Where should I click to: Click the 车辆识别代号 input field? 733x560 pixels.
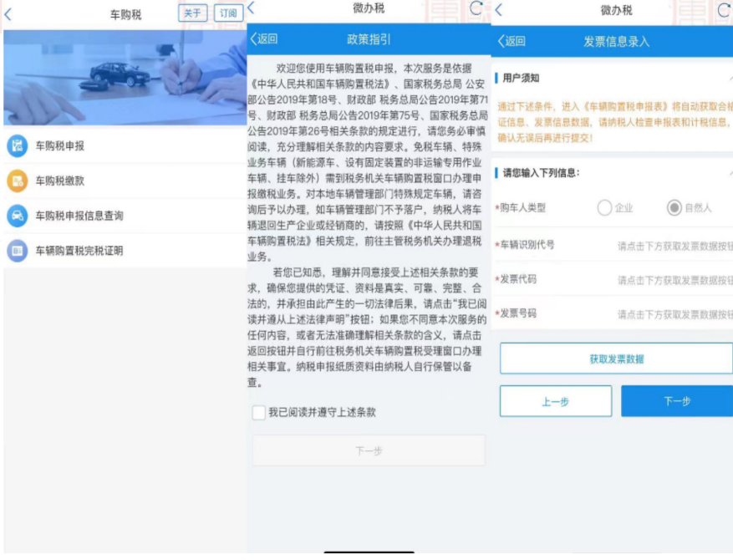click(x=674, y=246)
